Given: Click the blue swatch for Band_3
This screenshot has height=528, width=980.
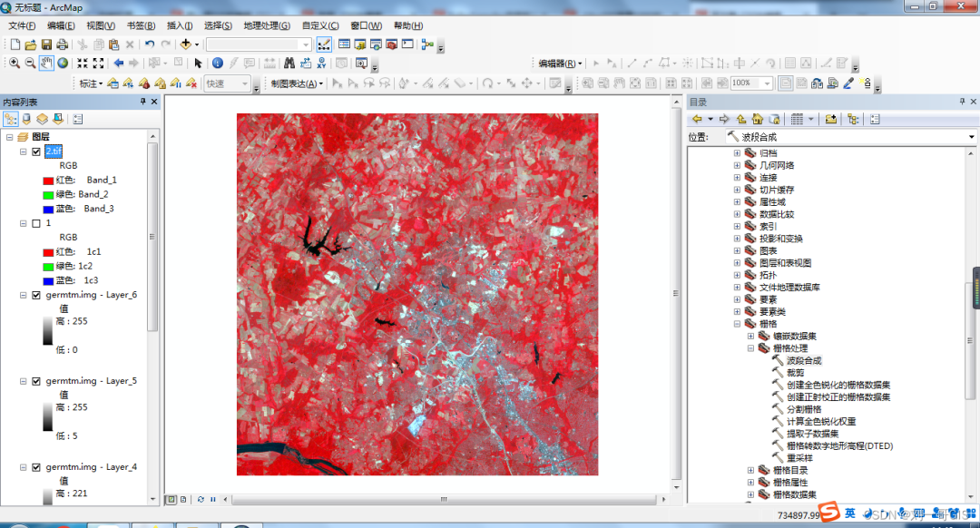Looking at the screenshot, I should point(48,210).
